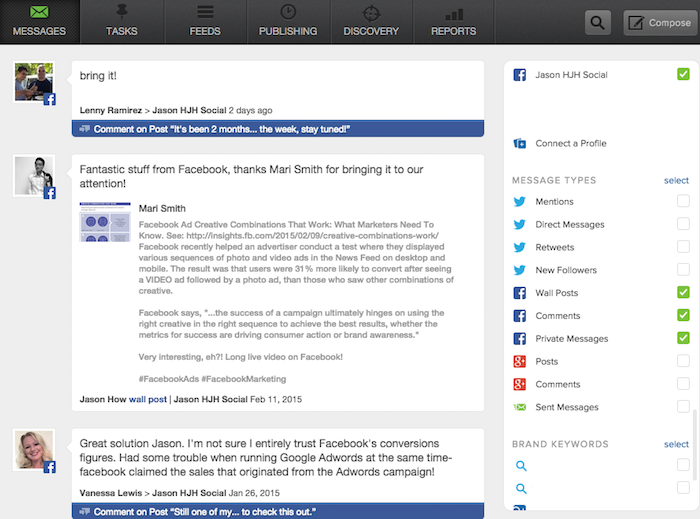Viewport: 700px width, 519px height.
Task: Enable the Mentions checkbox
Action: 683,201
